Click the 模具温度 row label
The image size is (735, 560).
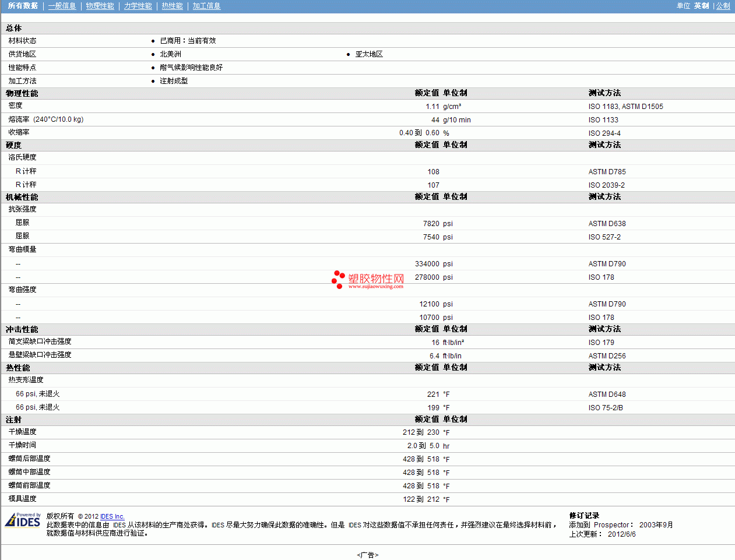tap(23, 499)
